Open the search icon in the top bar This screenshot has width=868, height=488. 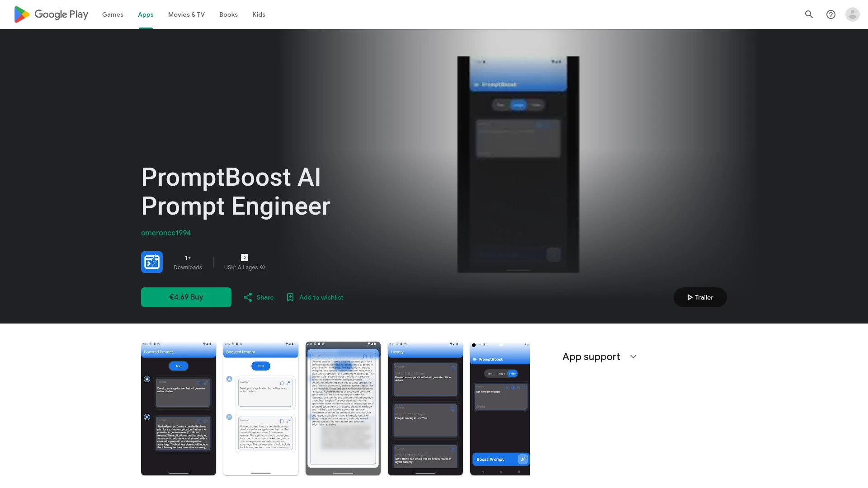809,14
